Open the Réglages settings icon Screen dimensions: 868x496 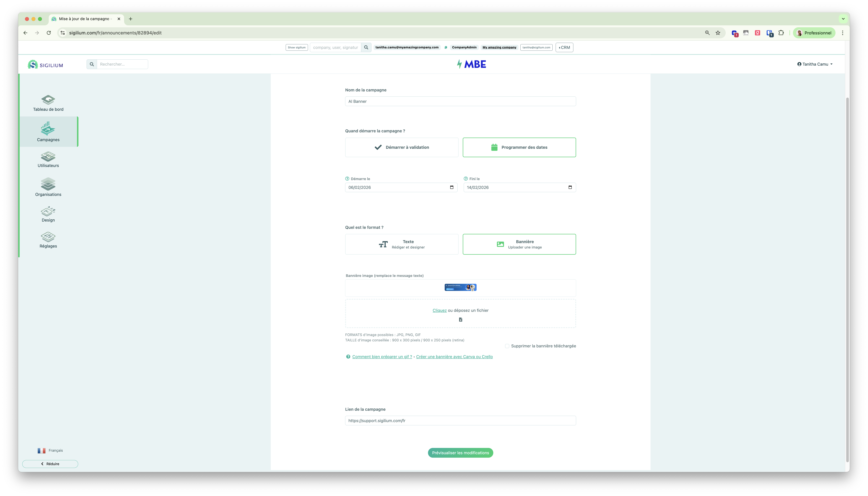pos(48,237)
